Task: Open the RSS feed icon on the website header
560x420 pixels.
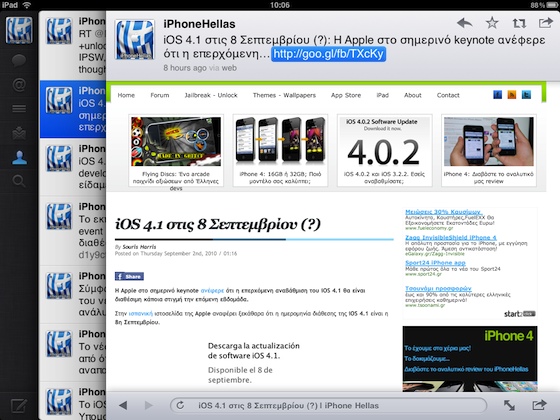Action: [x=512, y=95]
